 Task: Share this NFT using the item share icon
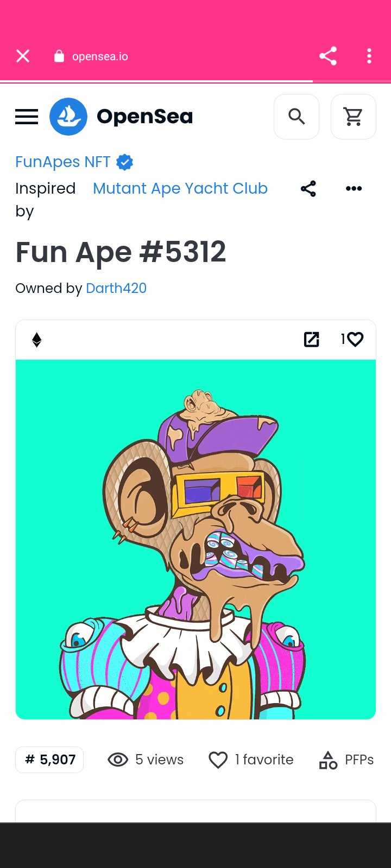pos(308,189)
